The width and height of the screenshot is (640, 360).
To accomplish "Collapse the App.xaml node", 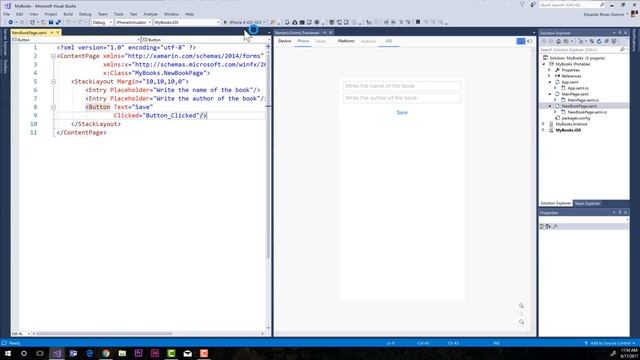I will (549, 82).
